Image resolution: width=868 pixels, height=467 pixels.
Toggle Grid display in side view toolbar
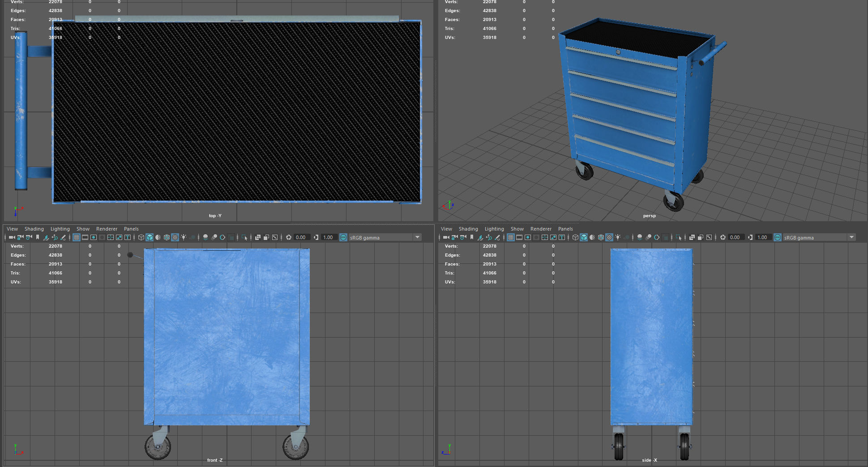(x=511, y=237)
